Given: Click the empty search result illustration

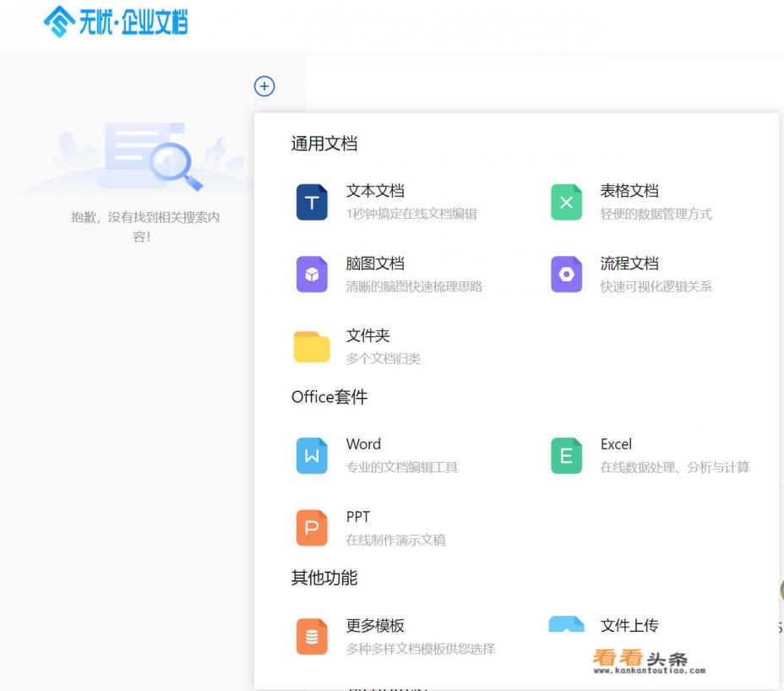Looking at the screenshot, I should (144, 158).
